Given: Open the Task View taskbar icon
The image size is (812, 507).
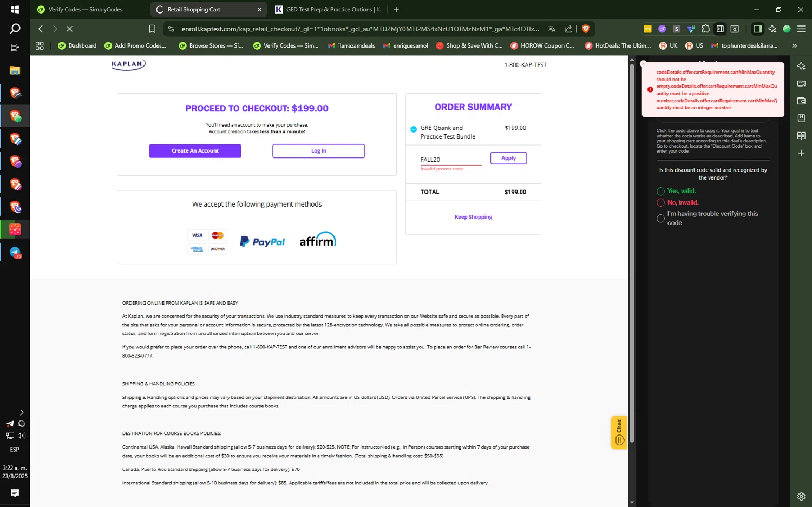Looking at the screenshot, I should click(15, 48).
